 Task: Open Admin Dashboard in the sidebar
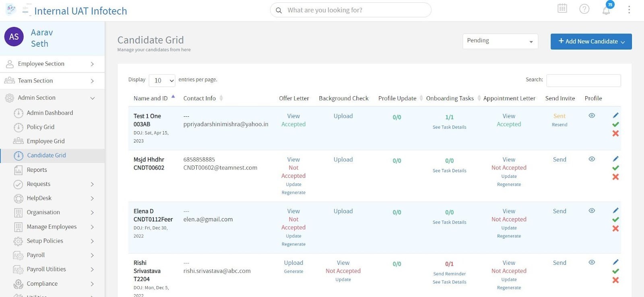[50, 113]
